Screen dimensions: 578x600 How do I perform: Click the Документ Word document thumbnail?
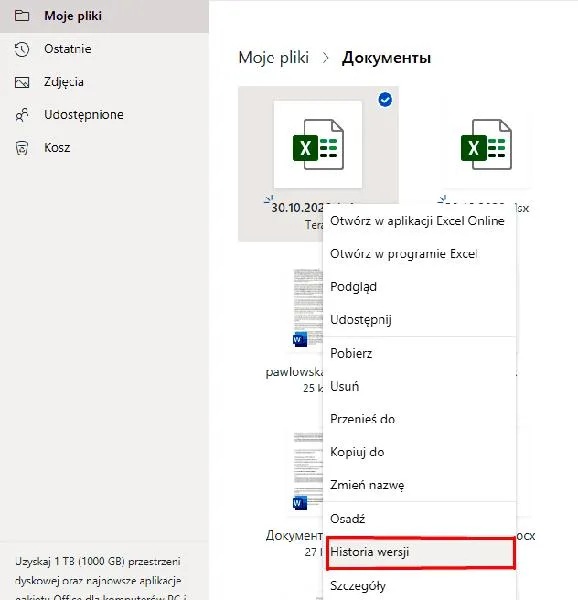308,471
